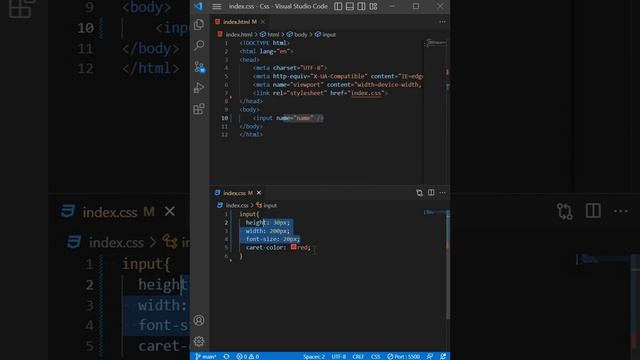This screenshot has height=360, width=640.
Task: Toggle the primary side bar layout button
Action: [x=338, y=7]
